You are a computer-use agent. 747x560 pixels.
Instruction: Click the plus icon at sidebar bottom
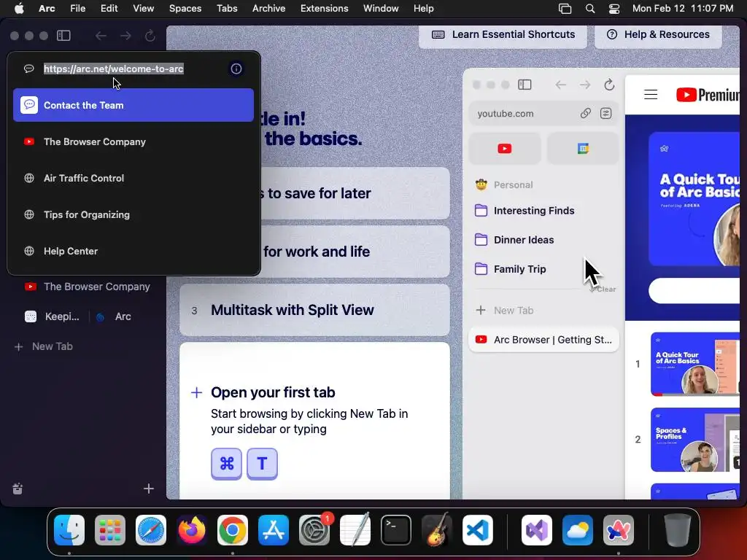coord(149,489)
